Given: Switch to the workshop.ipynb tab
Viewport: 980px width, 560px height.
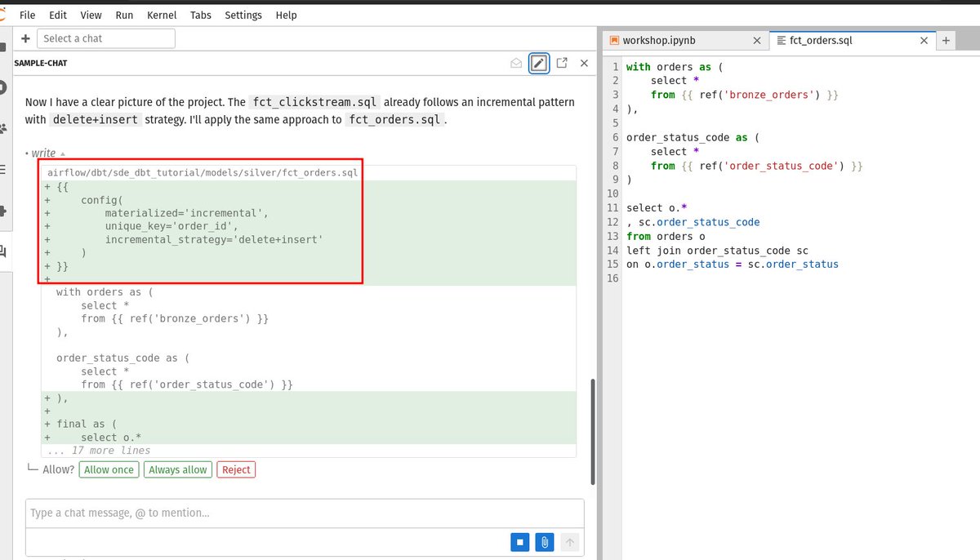Looking at the screenshot, I should click(658, 40).
